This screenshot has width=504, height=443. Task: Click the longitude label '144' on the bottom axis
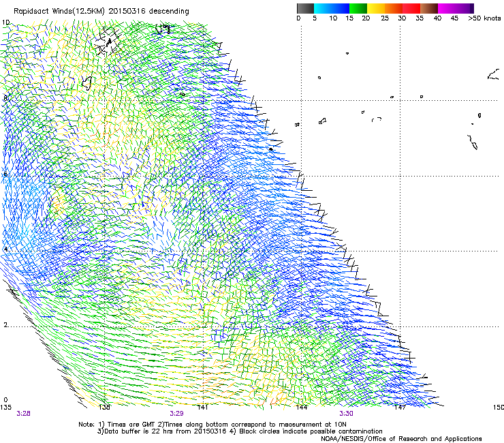pyautogui.click(x=302, y=408)
